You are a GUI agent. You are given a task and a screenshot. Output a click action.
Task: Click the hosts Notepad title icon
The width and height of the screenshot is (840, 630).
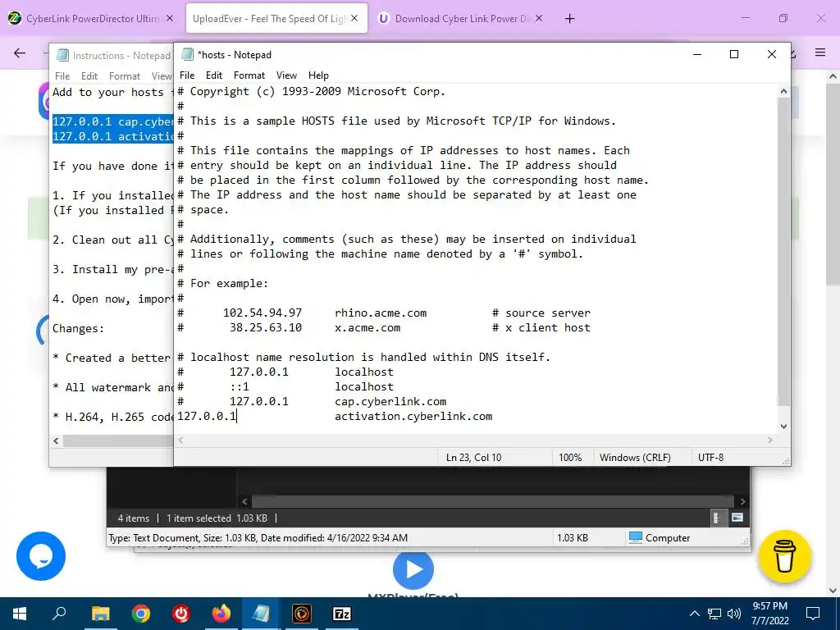coord(187,55)
